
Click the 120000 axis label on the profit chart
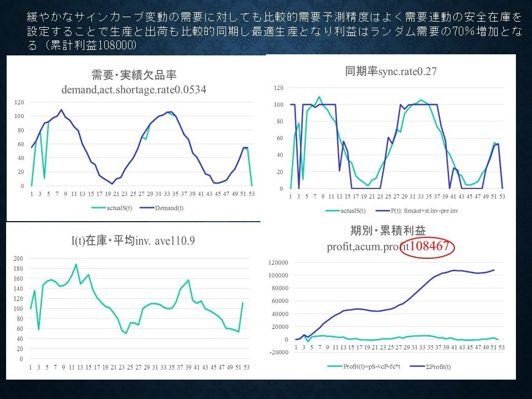tap(278, 263)
